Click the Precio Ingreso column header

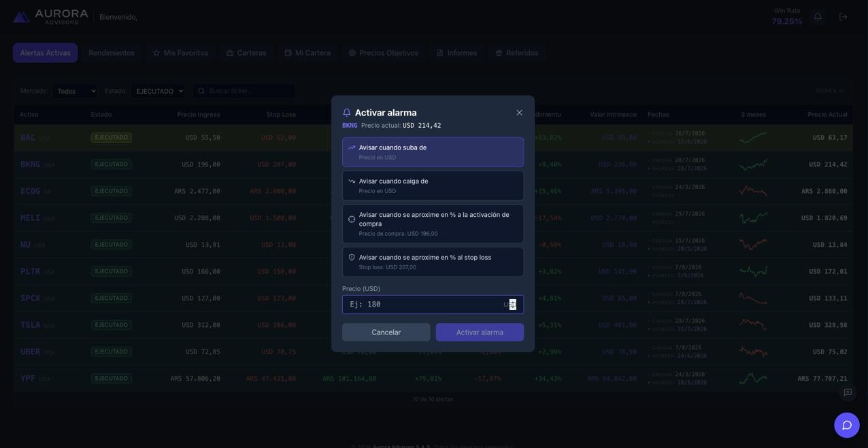(x=199, y=115)
